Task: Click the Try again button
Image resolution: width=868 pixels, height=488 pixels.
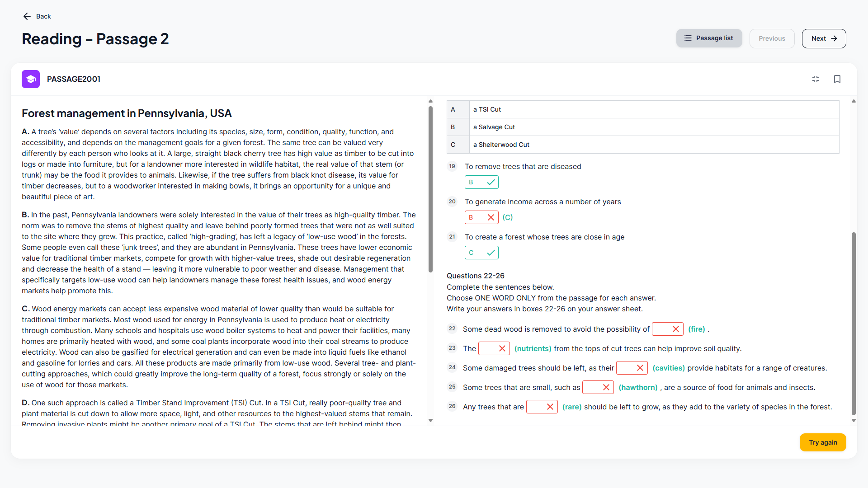Action: click(823, 442)
